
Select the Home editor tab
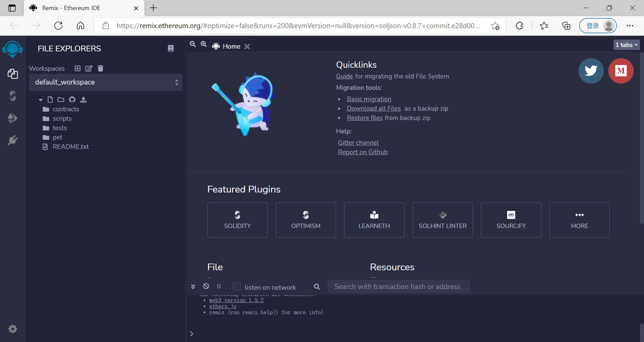pos(231,46)
